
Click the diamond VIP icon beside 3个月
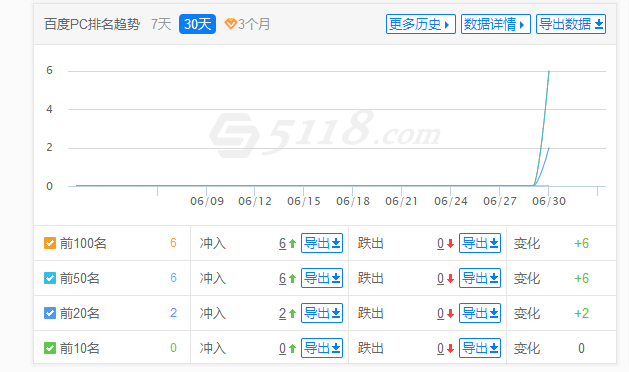(x=230, y=24)
